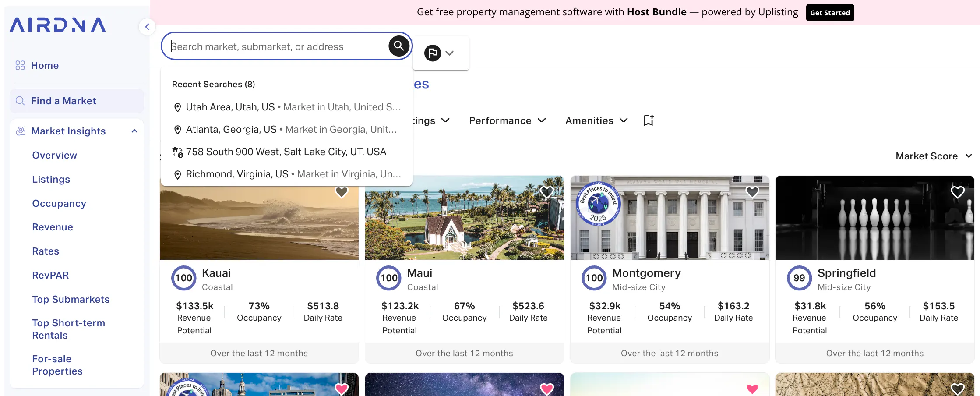Collapse the Market Insights section
Viewport: 980px width, 396px height.
coord(134,131)
